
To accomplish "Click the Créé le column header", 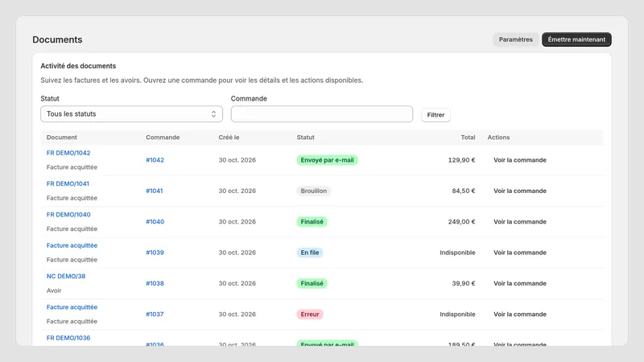I will click(x=229, y=138).
